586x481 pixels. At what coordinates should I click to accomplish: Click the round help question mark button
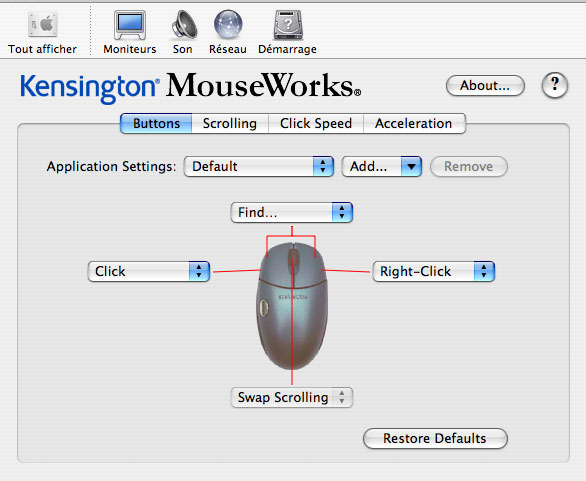tap(555, 85)
